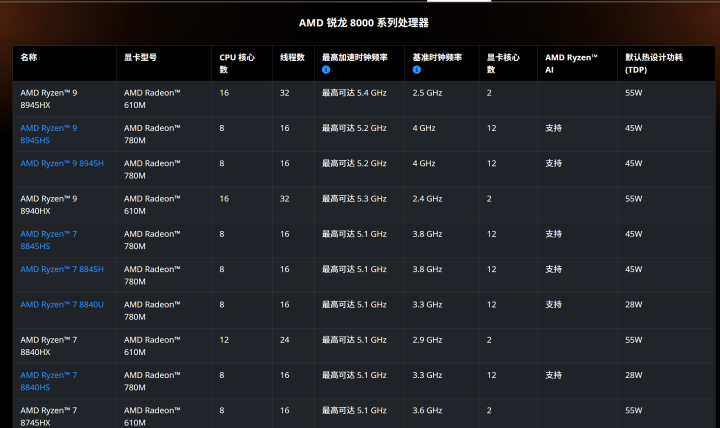720x428 pixels.
Task: Click 4 GHz in the 8945H row
Action: [424, 163]
